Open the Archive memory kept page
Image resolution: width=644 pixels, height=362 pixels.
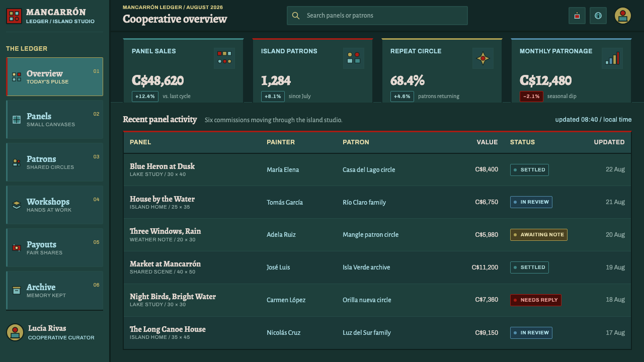55,291
